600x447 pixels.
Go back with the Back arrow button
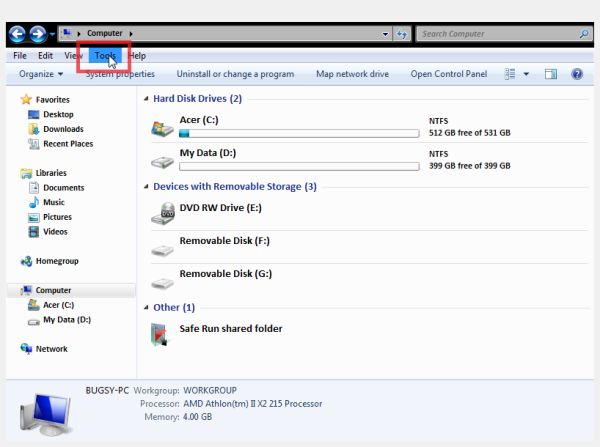tap(17, 34)
